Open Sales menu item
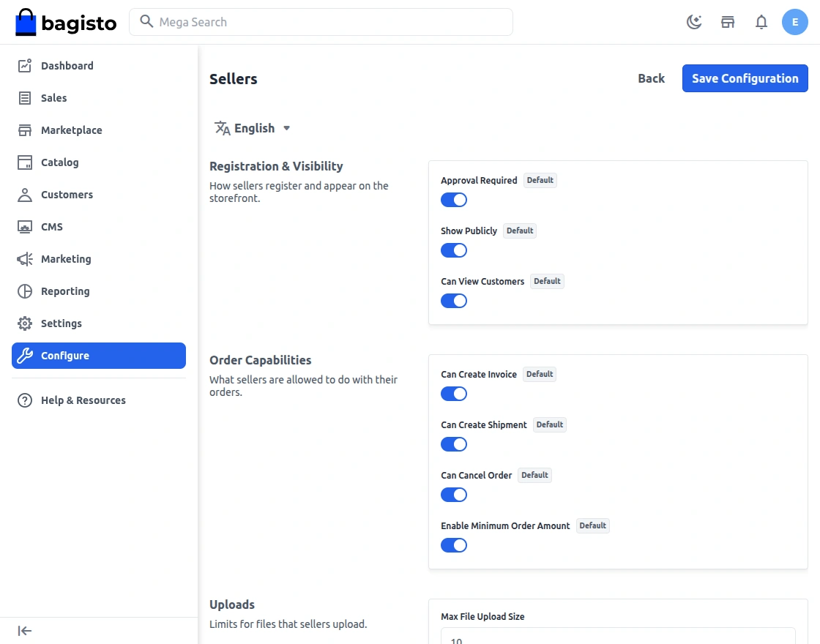 [x=99, y=98]
